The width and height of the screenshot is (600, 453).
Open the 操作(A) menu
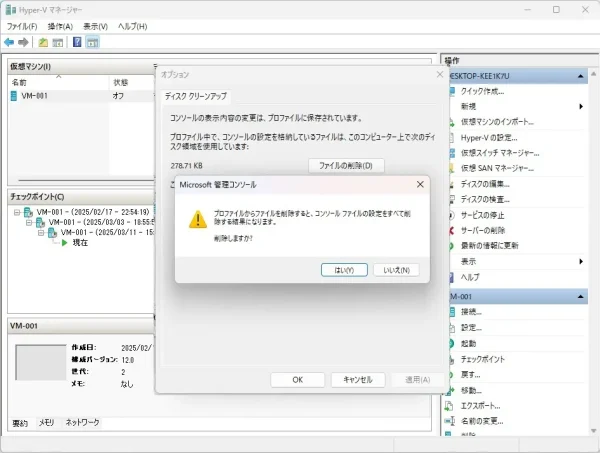60,26
